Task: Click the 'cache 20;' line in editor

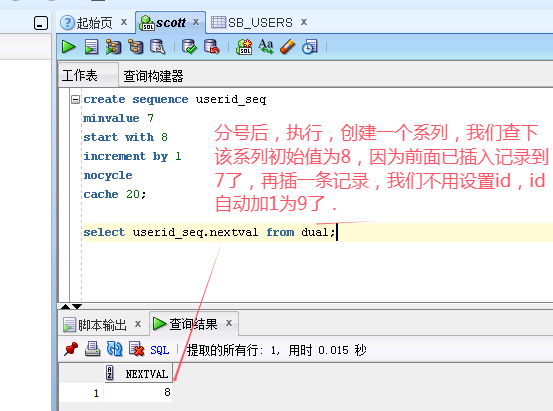Action: click(115, 194)
